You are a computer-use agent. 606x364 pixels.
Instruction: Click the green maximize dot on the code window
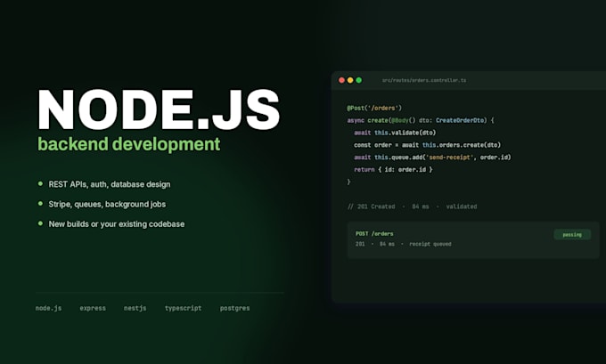point(358,80)
